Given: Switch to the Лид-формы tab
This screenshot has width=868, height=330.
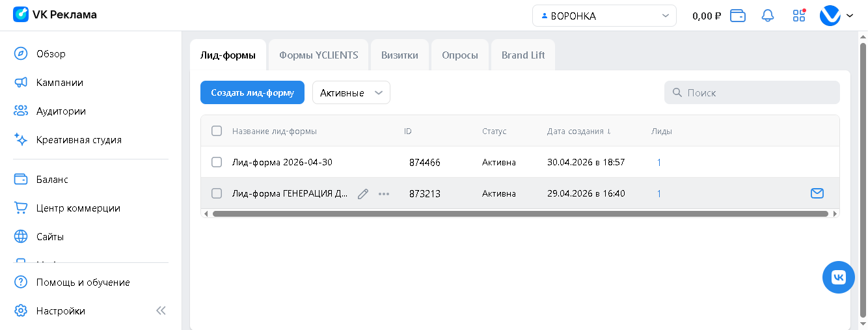Looking at the screenshot, I should [228, 55].
